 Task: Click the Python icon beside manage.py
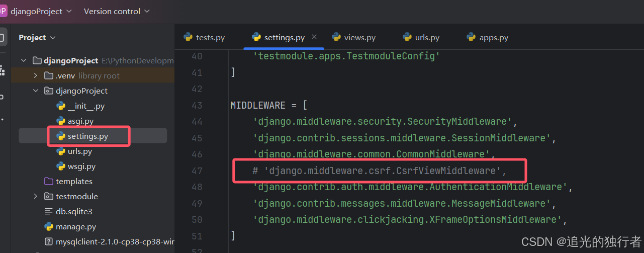point(49,227)
